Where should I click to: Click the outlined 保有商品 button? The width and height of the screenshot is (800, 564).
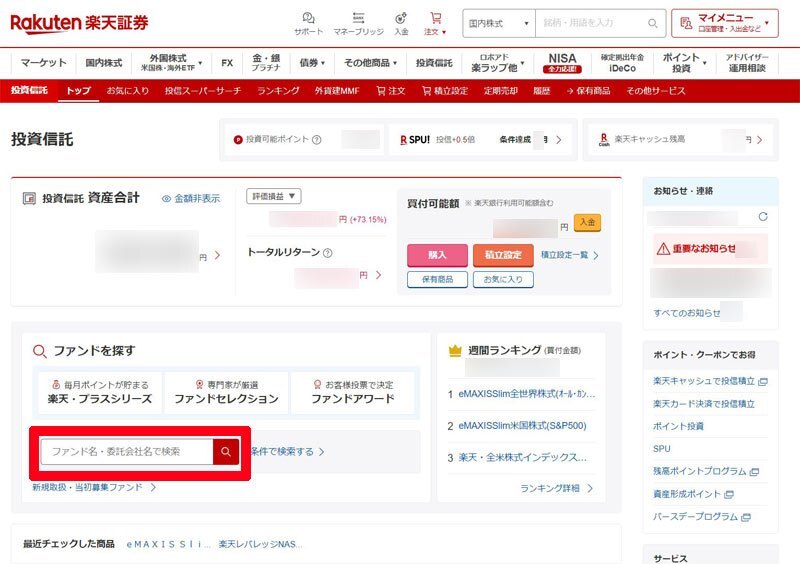tap(437, 279)
